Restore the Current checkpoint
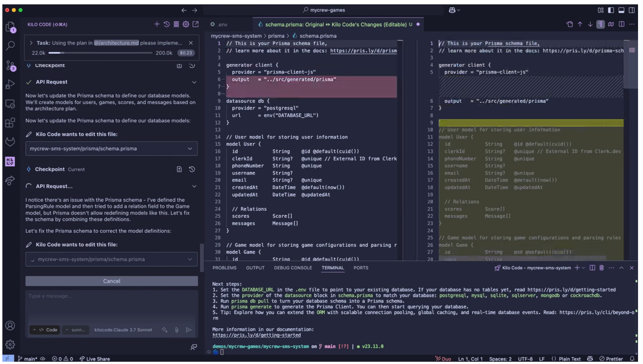 click(192, 170)
